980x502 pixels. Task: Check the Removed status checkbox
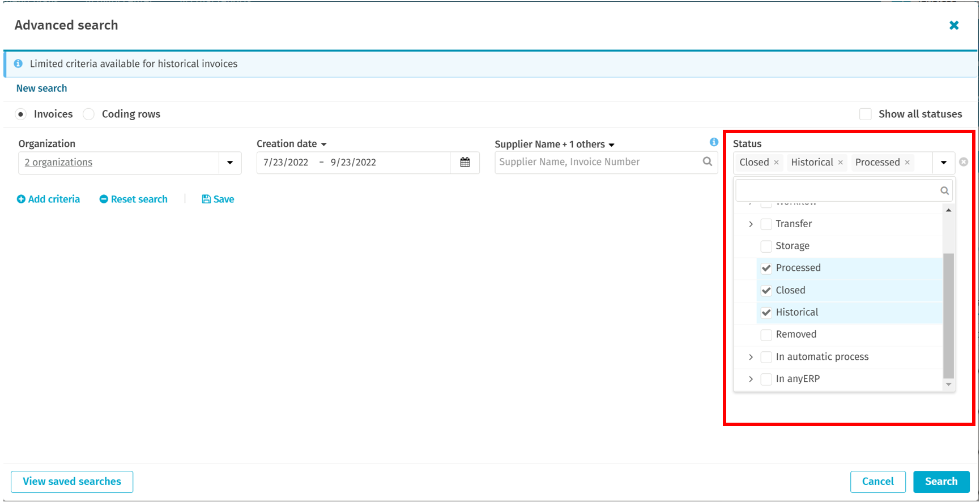click(x=766, y=335)
